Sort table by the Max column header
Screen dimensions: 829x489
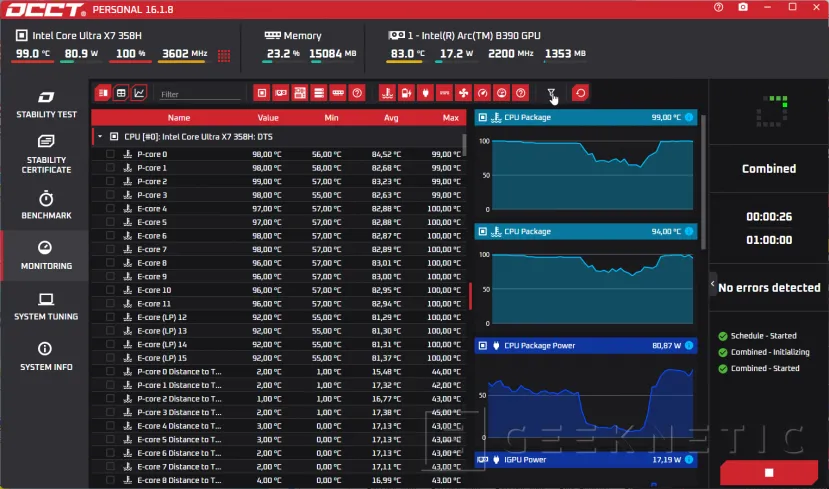point(450,118)
